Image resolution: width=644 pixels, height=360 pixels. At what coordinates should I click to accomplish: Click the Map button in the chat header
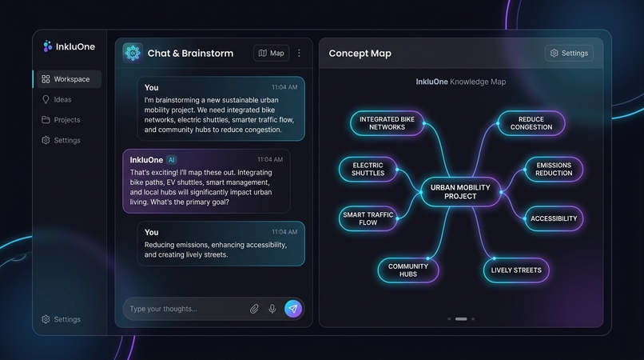pyautogui.click(x=271, y=53)
